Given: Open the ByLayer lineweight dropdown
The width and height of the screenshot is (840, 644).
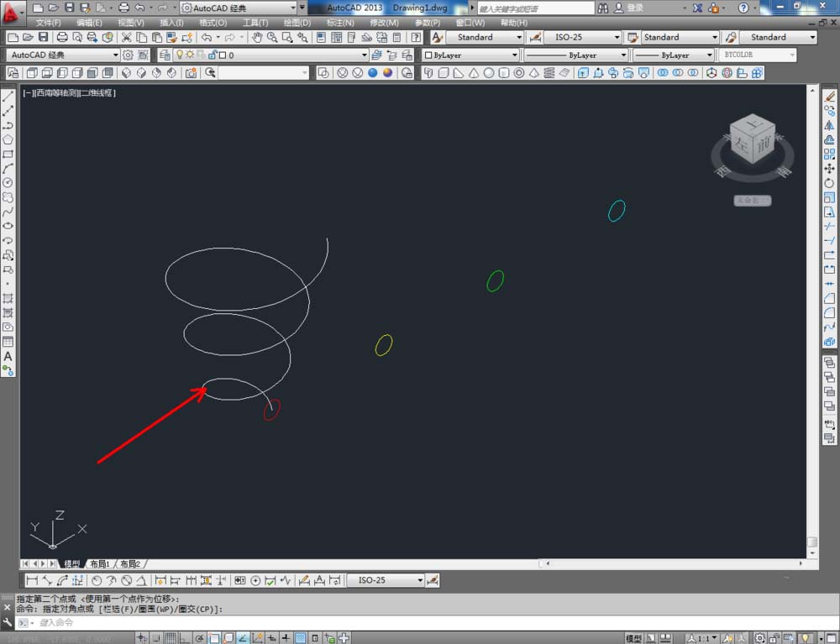Looking at the screenshot, I should (674, 55).
